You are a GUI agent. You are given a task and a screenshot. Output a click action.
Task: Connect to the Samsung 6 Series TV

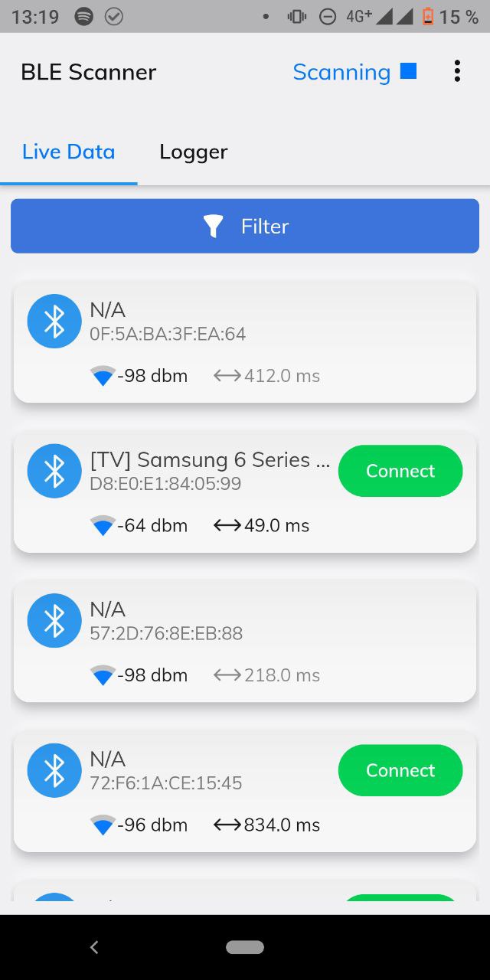coord(400,471)
